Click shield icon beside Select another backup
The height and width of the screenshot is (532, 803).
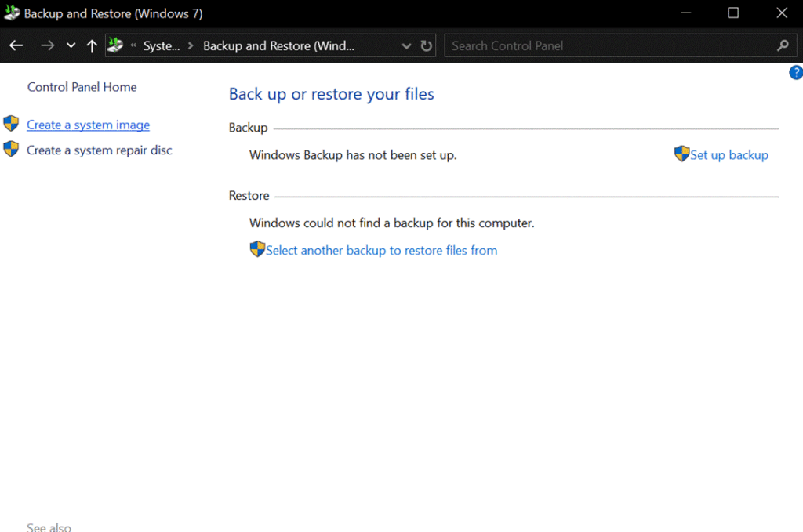tap(257, 249)
